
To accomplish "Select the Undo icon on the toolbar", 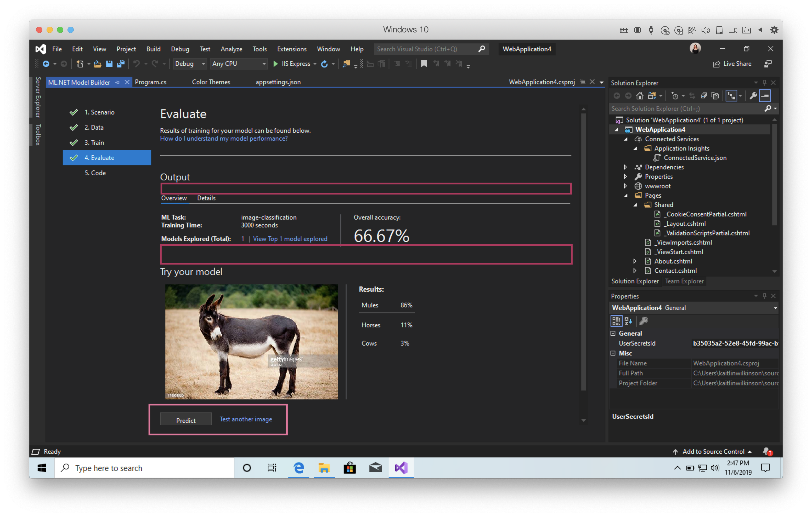I will click(x=137, y=64).
